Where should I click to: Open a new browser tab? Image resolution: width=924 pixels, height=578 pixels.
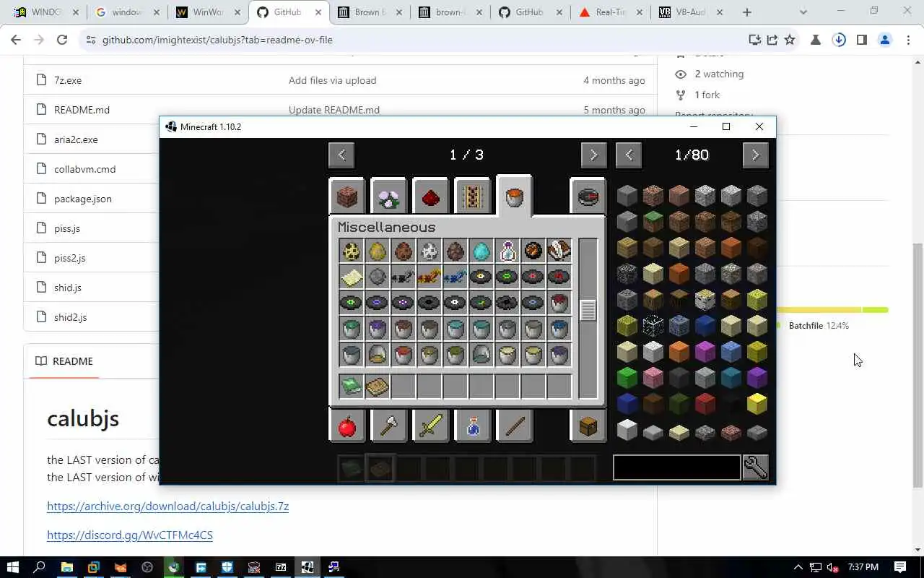click(747, 12)
